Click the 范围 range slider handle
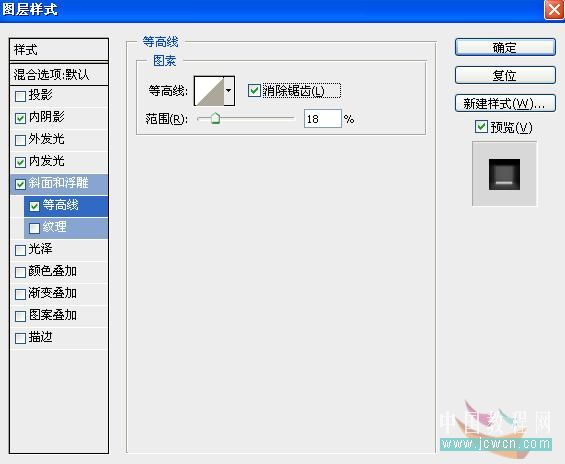 click(215, 118)
